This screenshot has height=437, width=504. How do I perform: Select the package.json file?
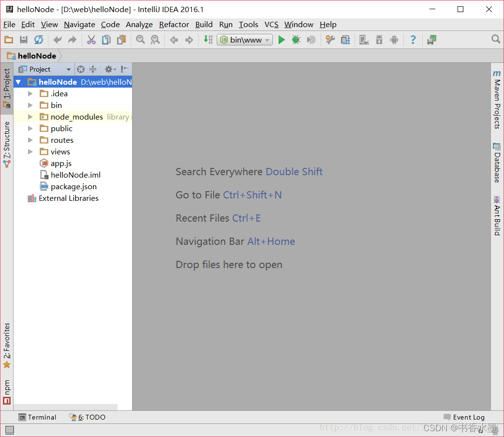coord(68,186)
